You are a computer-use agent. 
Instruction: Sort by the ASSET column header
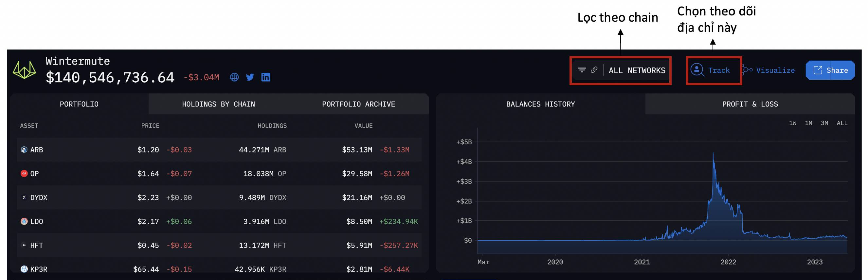(x=29, y=126)
